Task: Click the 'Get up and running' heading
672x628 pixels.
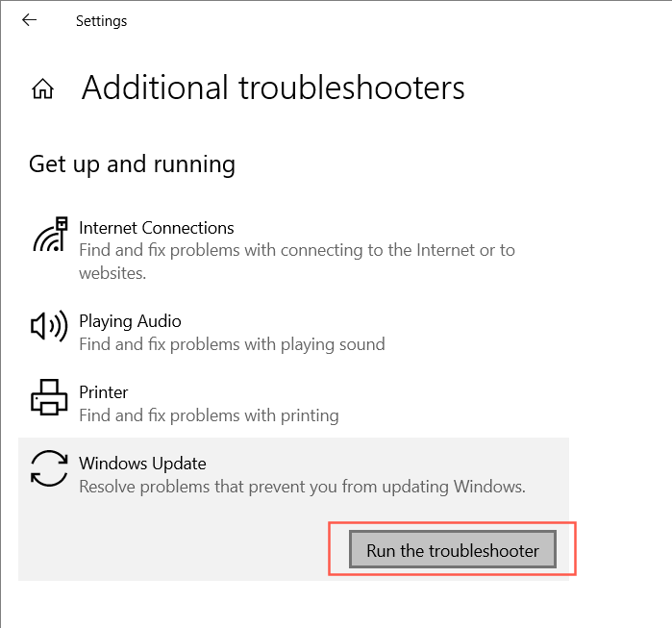Action: pos(132,164)
